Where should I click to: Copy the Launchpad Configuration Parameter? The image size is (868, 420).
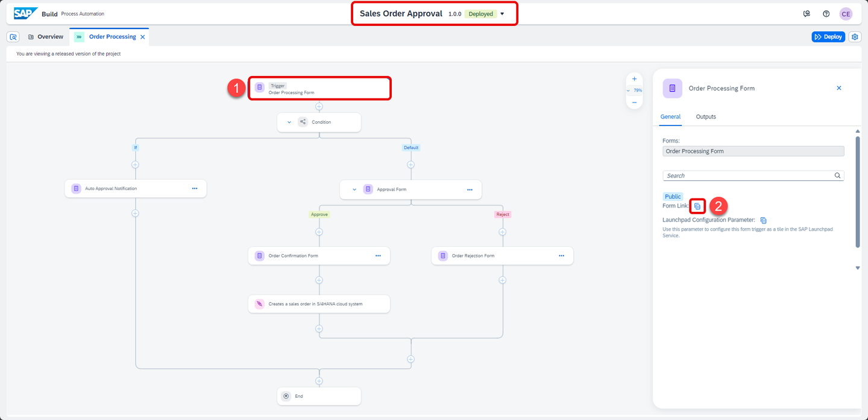(x=763, y=220)
